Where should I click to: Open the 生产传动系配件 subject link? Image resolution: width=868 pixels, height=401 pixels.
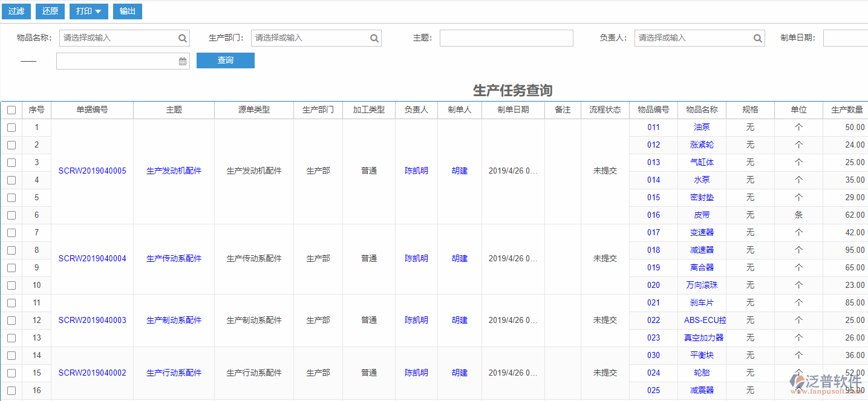tap(174, 259)
